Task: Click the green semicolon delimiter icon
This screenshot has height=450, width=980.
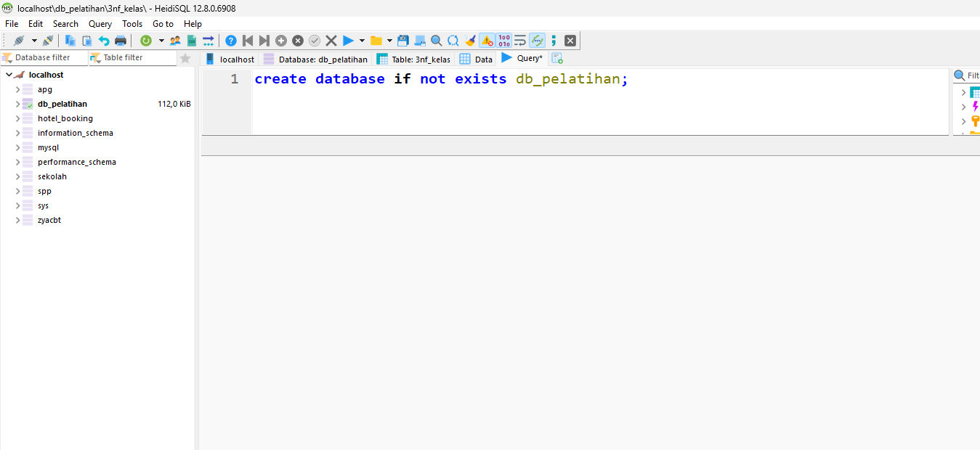Action: 554,41
